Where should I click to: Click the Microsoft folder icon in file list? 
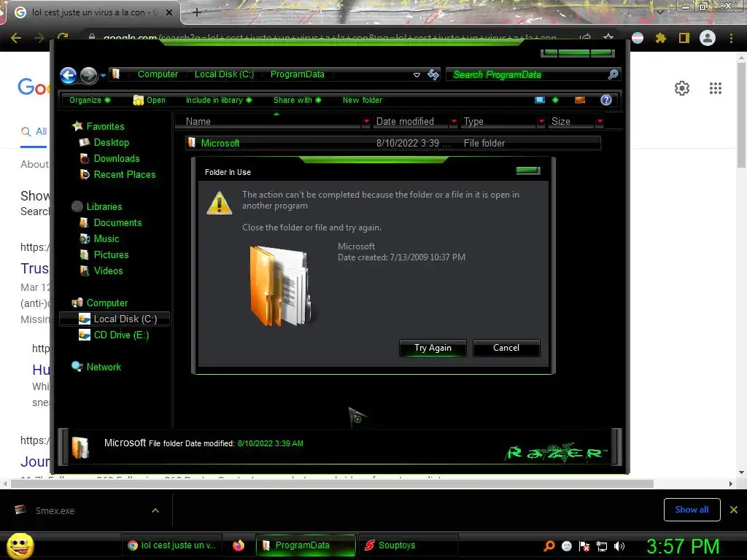click(x=192, y=142)
